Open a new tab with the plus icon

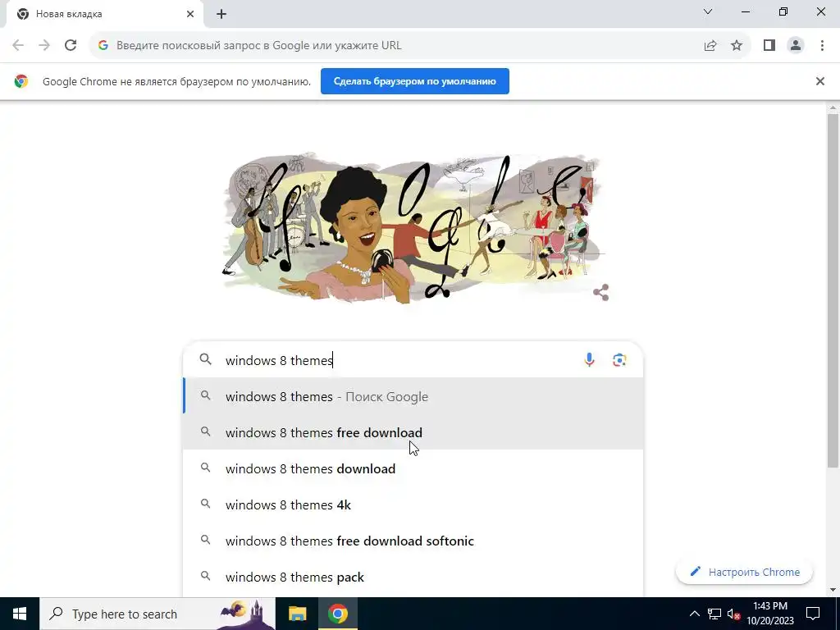click(221, 14)
